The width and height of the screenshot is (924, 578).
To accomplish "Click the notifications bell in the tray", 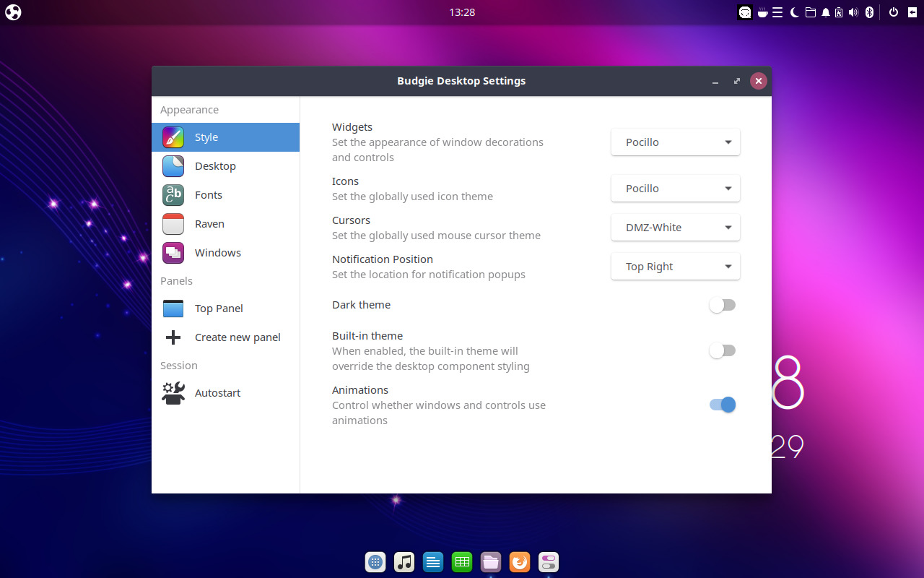I will coord(825,12).
